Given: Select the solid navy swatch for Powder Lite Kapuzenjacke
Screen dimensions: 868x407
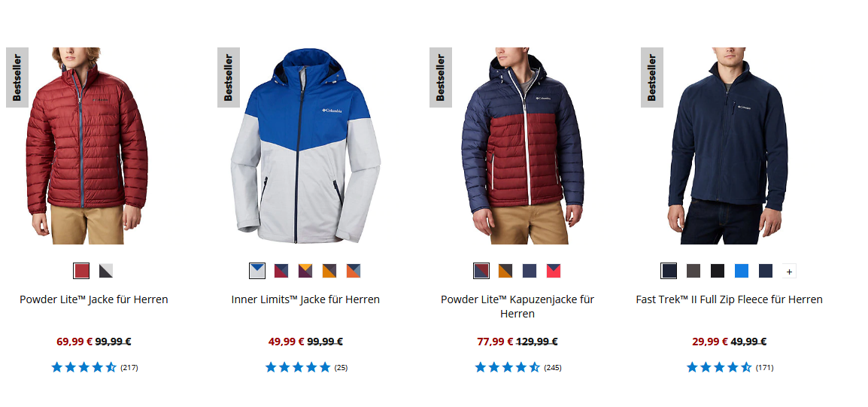Looking at the screenshot, I should [530, 271].
